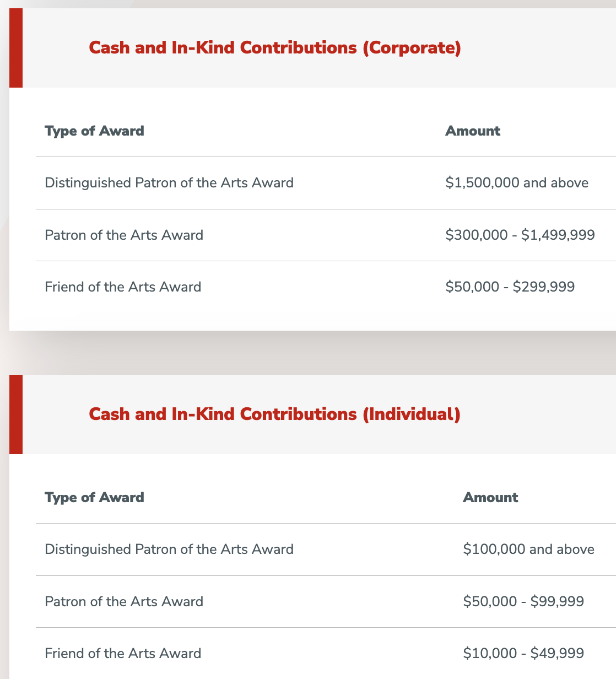This screenshot has height=679, width=616.
Task: Click the $100,000 and above amount
Action: [529, 549]
